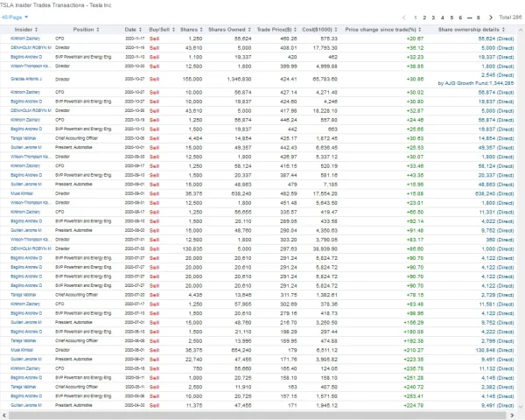Sort by Share ownership details arrows

(x=503, y=30)
